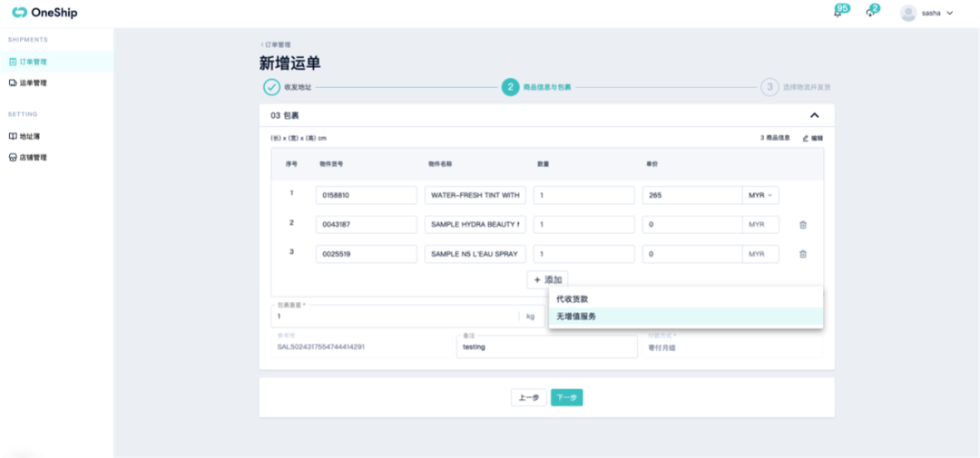Open MYR currency dropdown in row 1

(760, 195)
